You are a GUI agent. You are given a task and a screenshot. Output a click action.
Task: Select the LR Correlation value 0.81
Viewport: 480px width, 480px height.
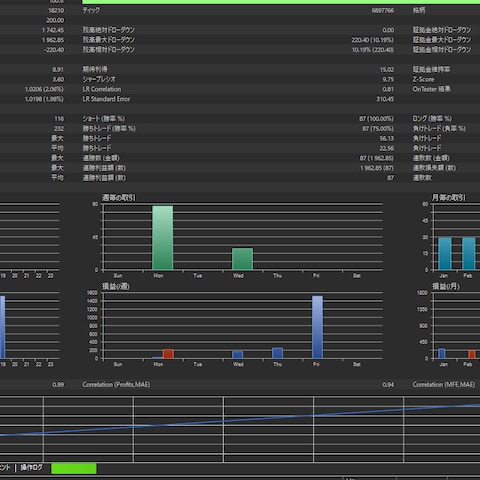click(x=388, y=89)
